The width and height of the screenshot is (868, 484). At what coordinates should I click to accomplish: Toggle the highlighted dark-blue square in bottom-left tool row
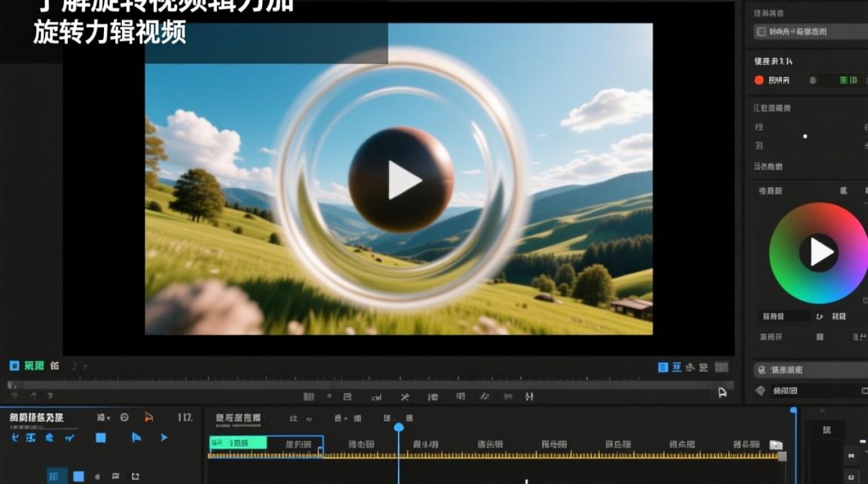coord(57,476)
